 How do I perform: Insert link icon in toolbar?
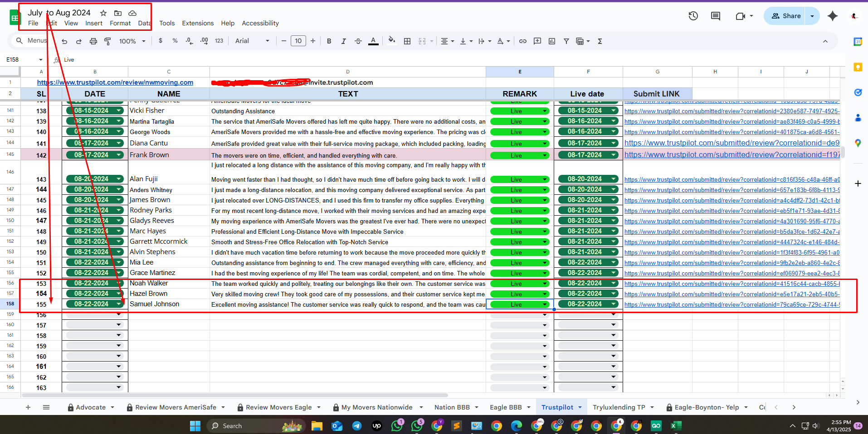523,41
